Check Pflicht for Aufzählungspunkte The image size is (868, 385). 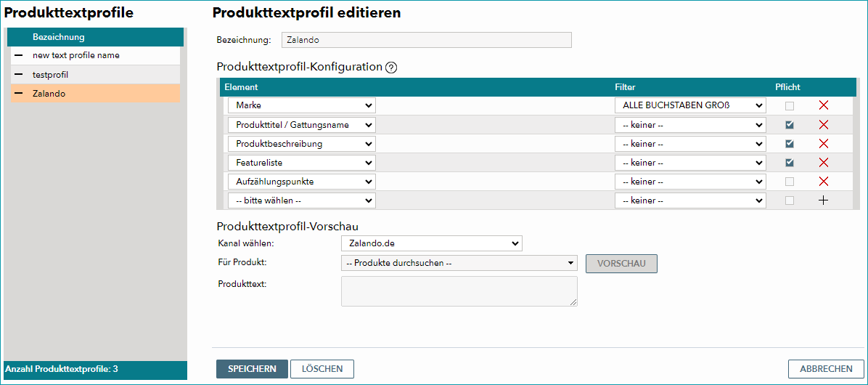[790, 181]
